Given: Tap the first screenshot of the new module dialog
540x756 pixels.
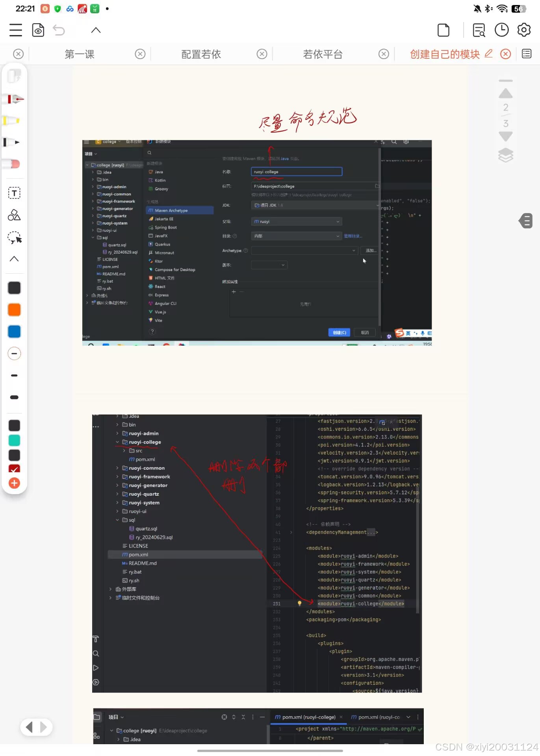Looking at the screenshot, I should click(x=257, y=243).
